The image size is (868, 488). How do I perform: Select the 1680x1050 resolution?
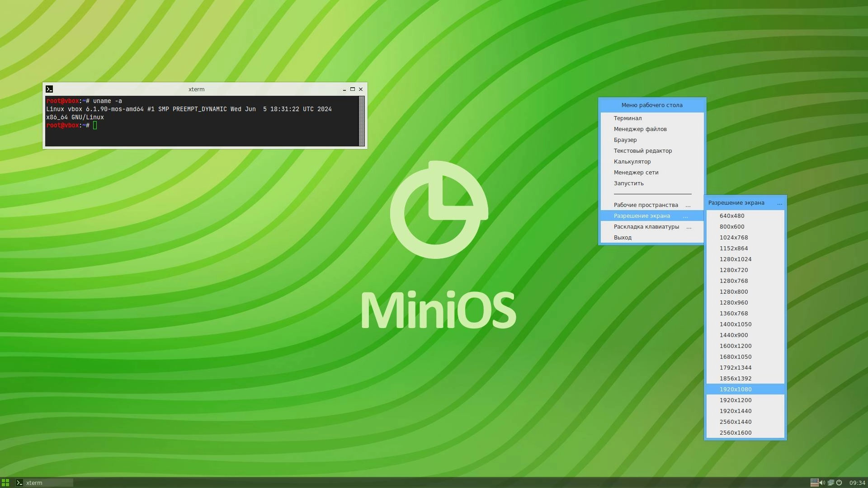pos(745,357)
